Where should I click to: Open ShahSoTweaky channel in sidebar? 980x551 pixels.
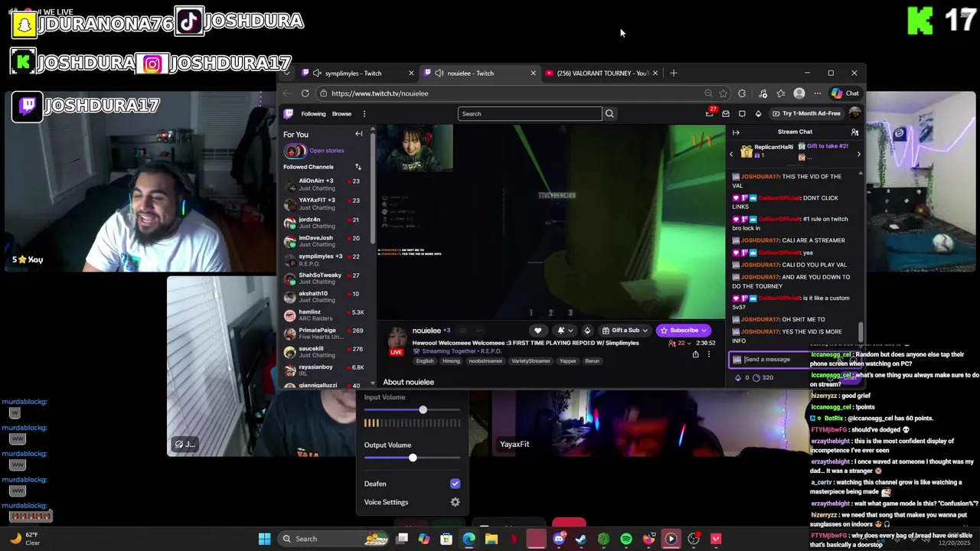click(x=325, y=279)
